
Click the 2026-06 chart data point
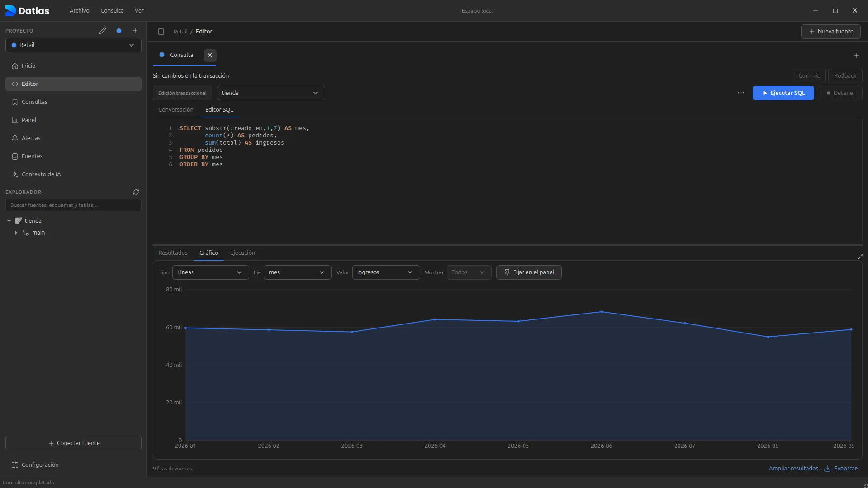coord(601,312)
